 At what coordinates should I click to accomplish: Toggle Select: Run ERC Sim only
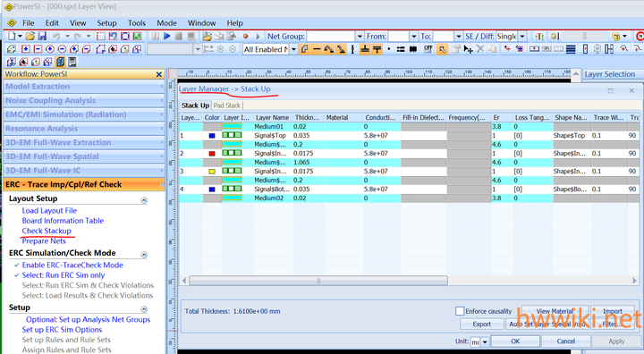[x=64, y=275]
